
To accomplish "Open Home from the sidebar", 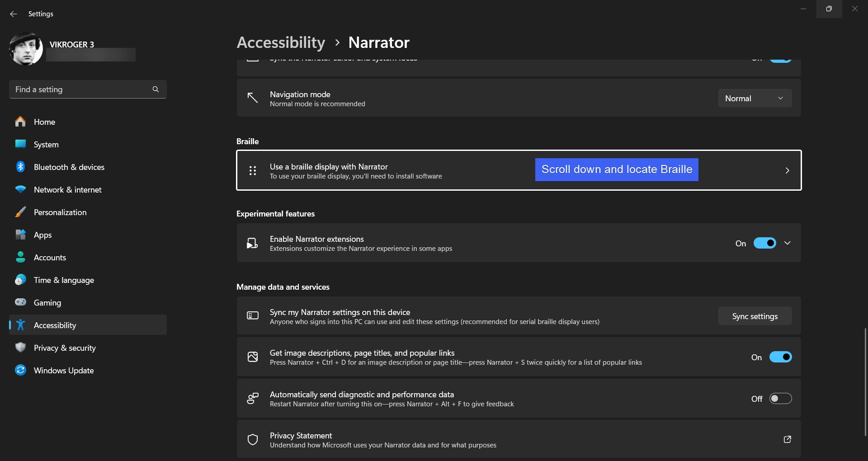I will click(x=88, y=122).
